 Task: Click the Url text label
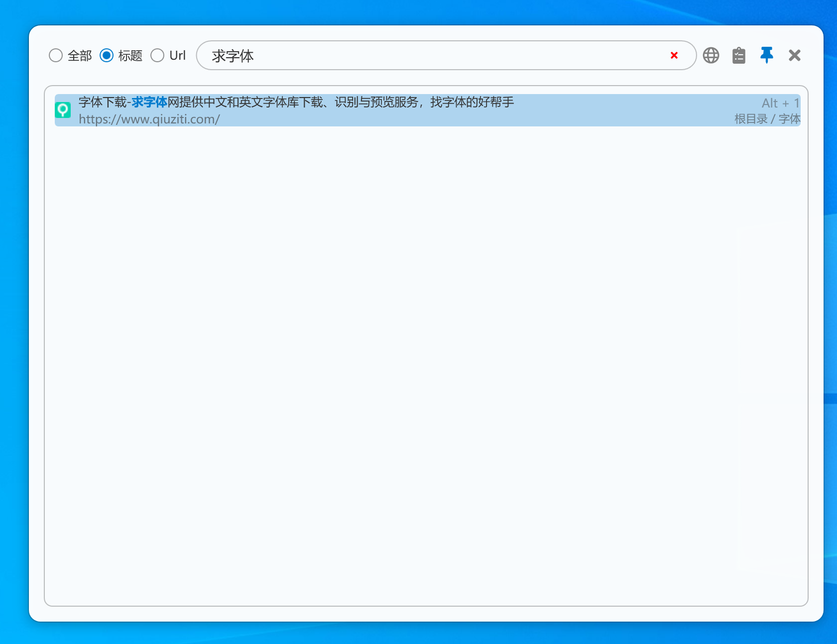pyautogui.click(x=177, y=55)
